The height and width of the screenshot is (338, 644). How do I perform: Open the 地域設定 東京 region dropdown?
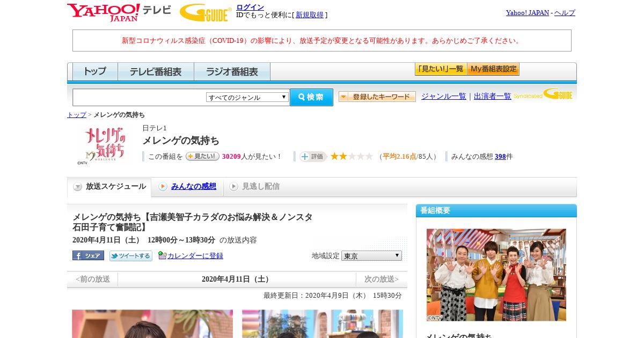[x=371, y=256]
